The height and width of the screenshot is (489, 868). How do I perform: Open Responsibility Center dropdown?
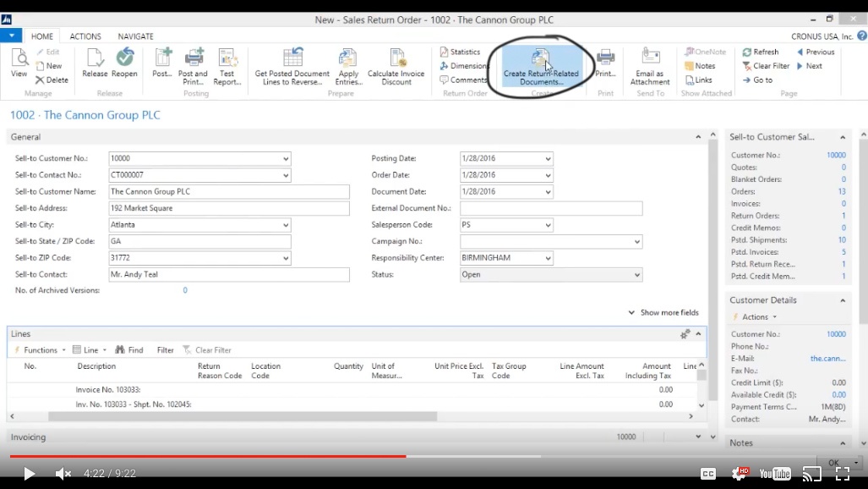coord(548,258)
